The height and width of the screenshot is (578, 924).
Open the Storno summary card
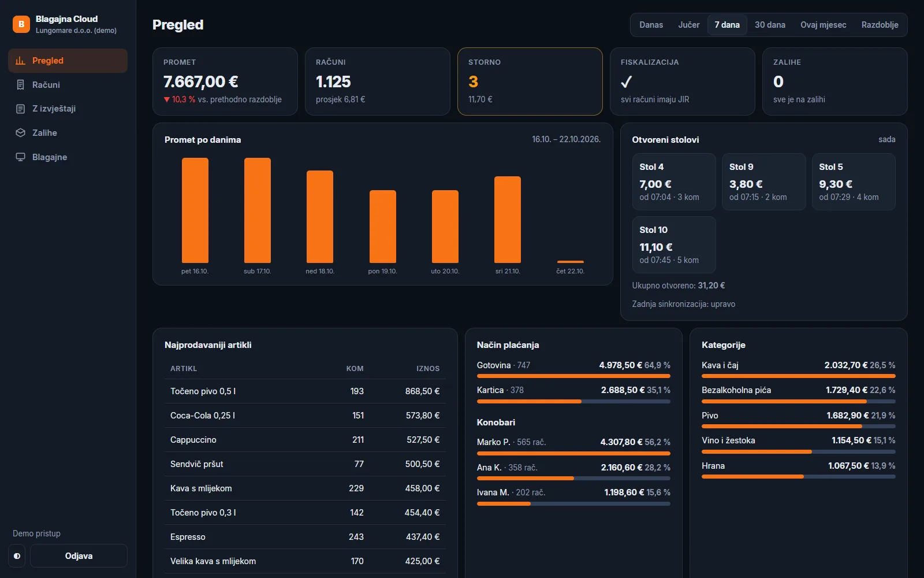coord(530,81)
